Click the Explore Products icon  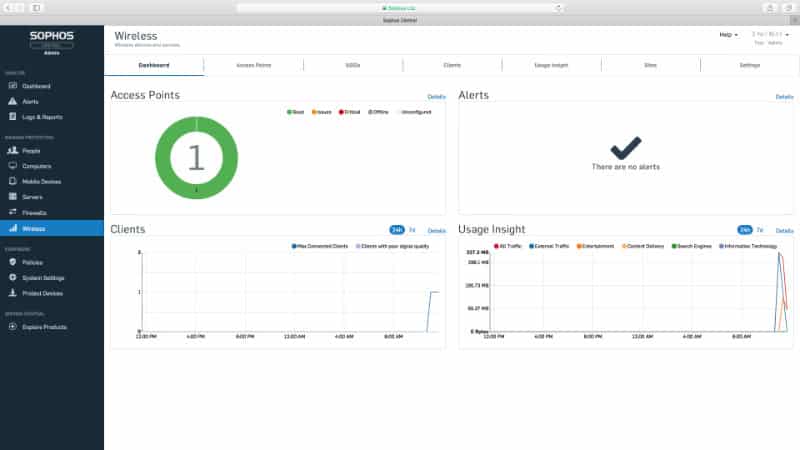[12, 327]
